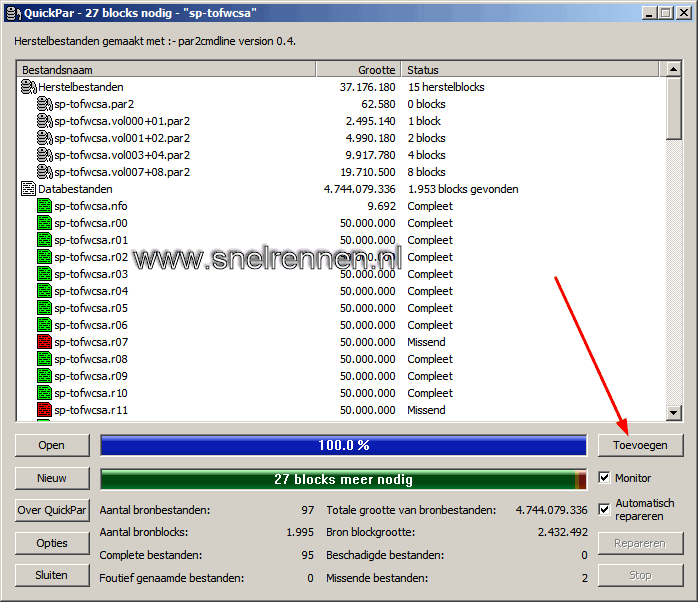The height and width of the screenshot is (602, 698).
Task: Click the disabled Repareren button
Action: tap(640, 543)
